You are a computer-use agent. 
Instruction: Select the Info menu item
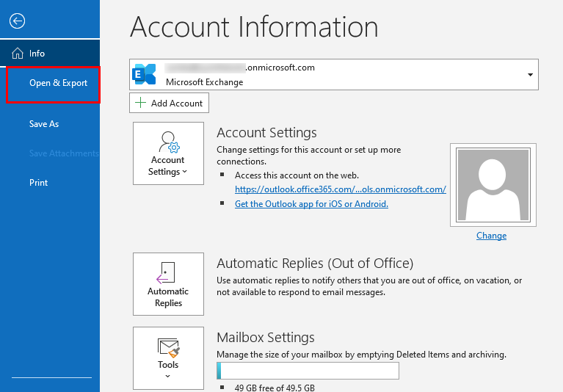click(x=50, y=53)
